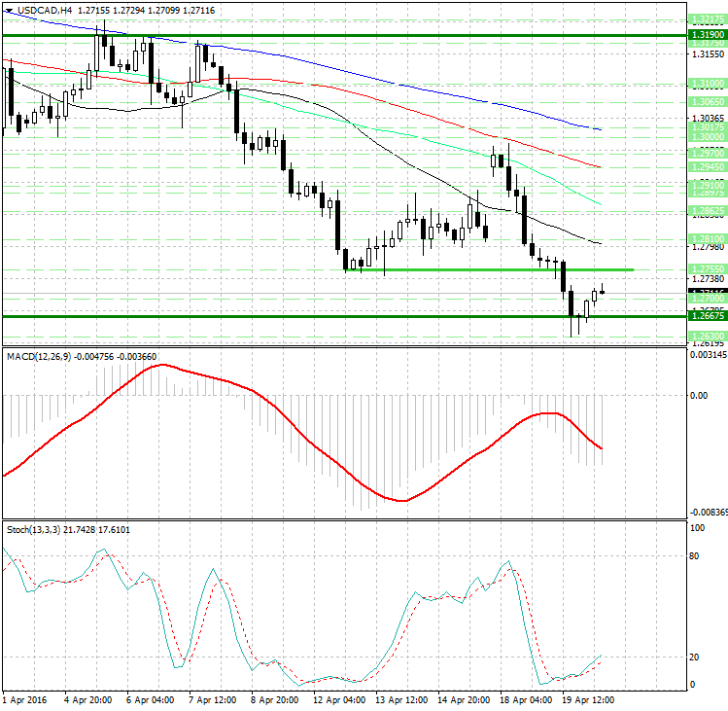Click the 1.30000 price level label

(x=705, y=138)
